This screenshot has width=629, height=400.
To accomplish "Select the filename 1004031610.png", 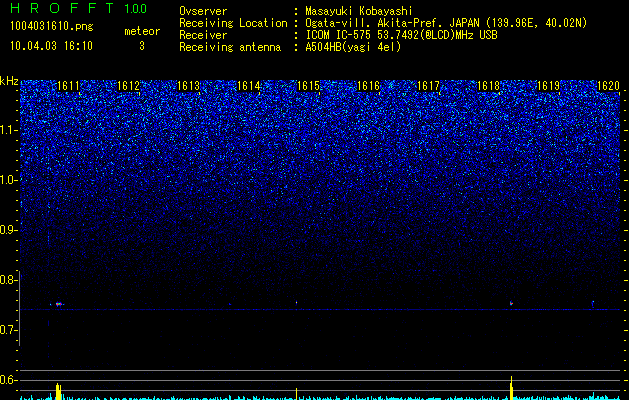I will [x=52, y=27].
